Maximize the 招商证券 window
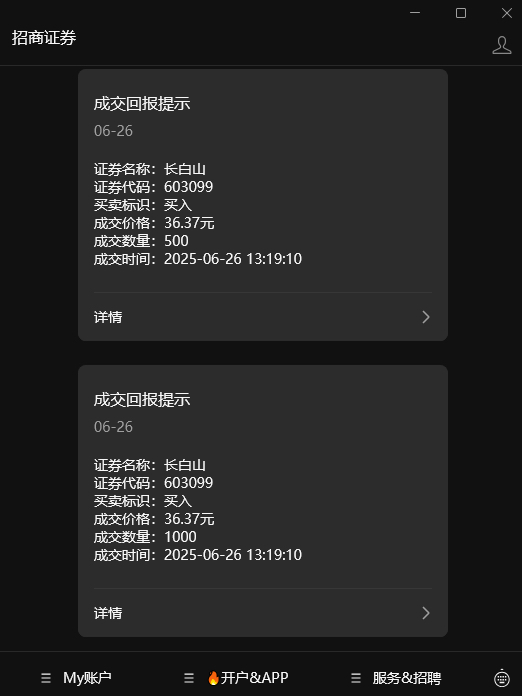 coord(461,13)
